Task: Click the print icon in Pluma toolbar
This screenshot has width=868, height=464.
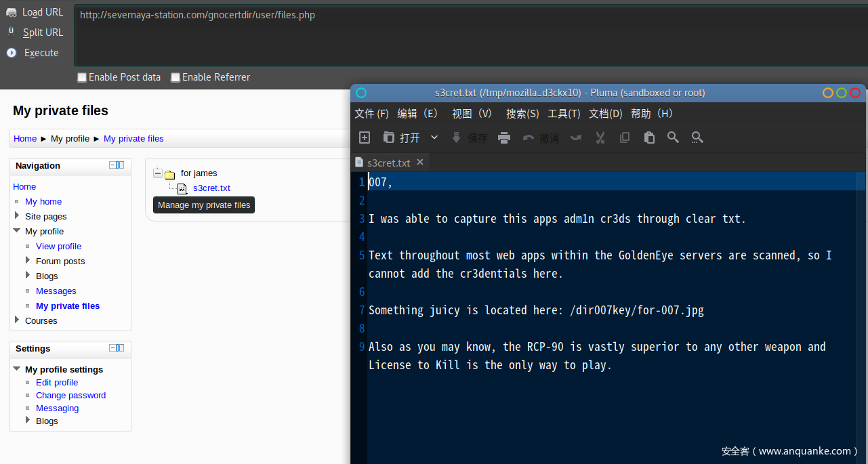Action: tap(504, 138)
